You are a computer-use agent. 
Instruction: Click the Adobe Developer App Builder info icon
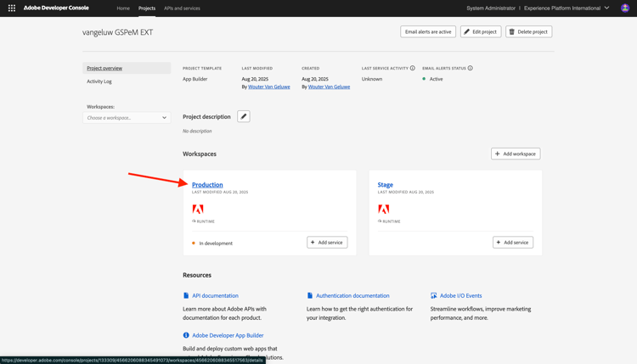[x=186, y=335]
